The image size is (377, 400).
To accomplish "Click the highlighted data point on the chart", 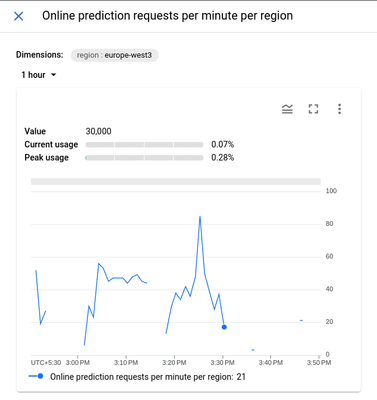I will click(224, 327).
